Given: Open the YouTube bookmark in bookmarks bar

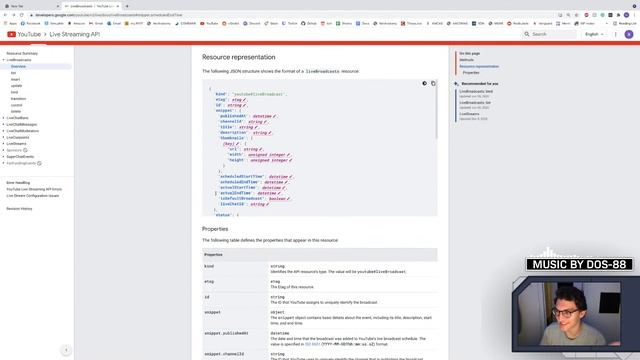Looking at the screenshot, I should click(x=209, y=24).
